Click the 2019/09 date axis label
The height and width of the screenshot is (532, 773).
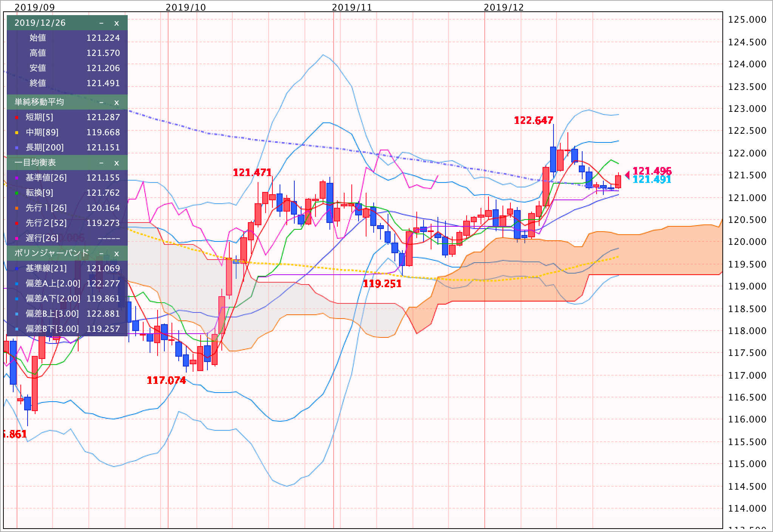(x=34, y=7)
